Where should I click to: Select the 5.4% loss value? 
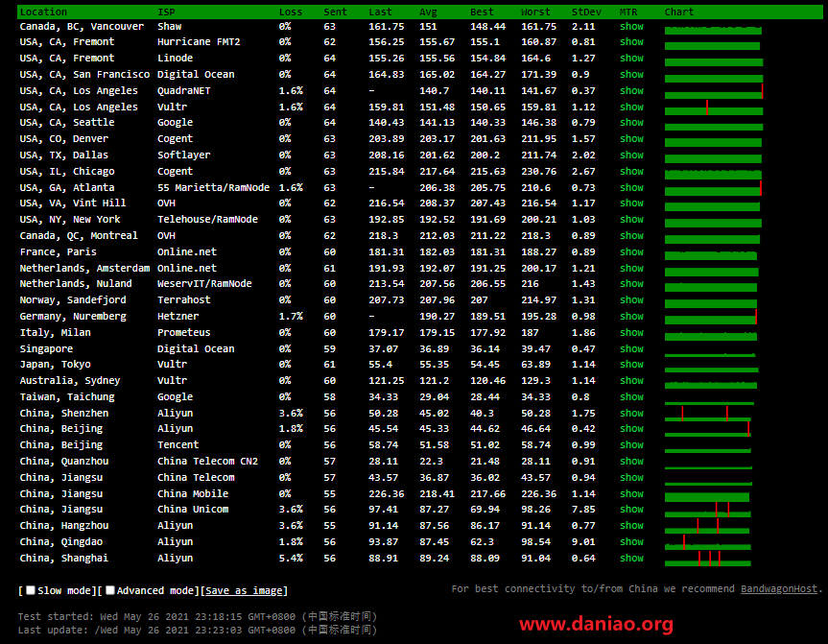(x=291, y=559)
